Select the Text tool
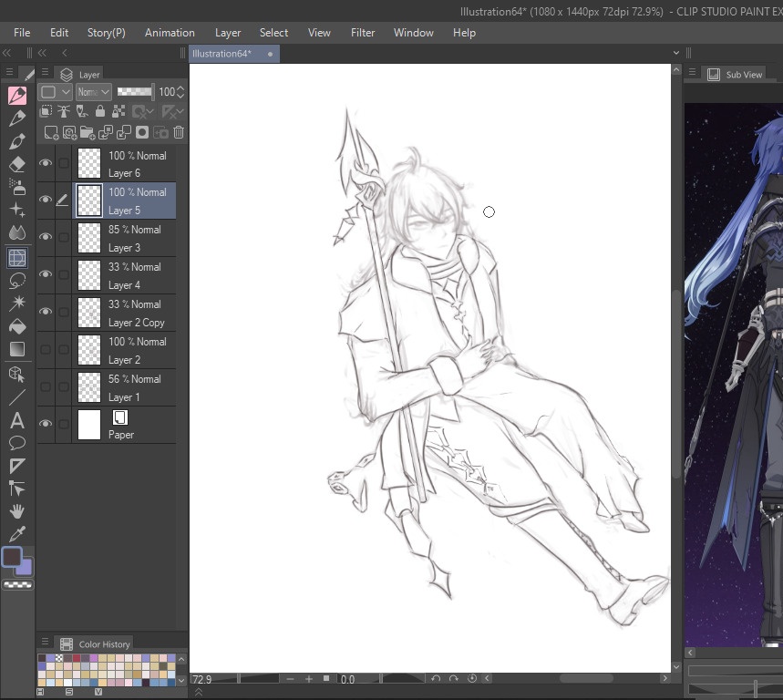The width and height of the screenshot is (783, 700). 17,420
